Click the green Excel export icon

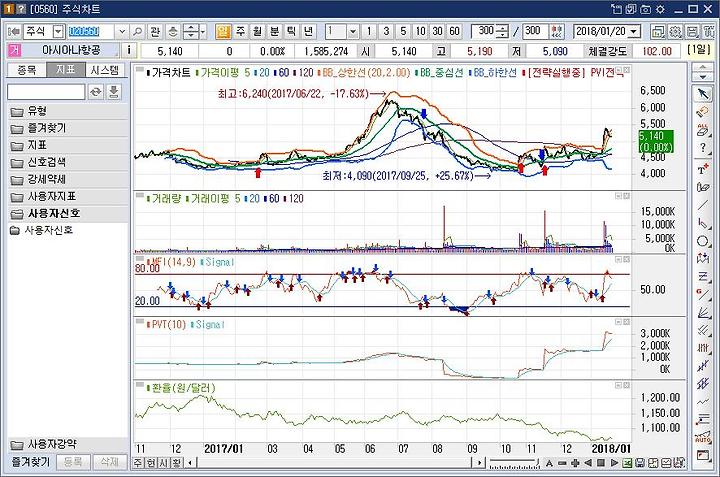click(x=627, y=463)
